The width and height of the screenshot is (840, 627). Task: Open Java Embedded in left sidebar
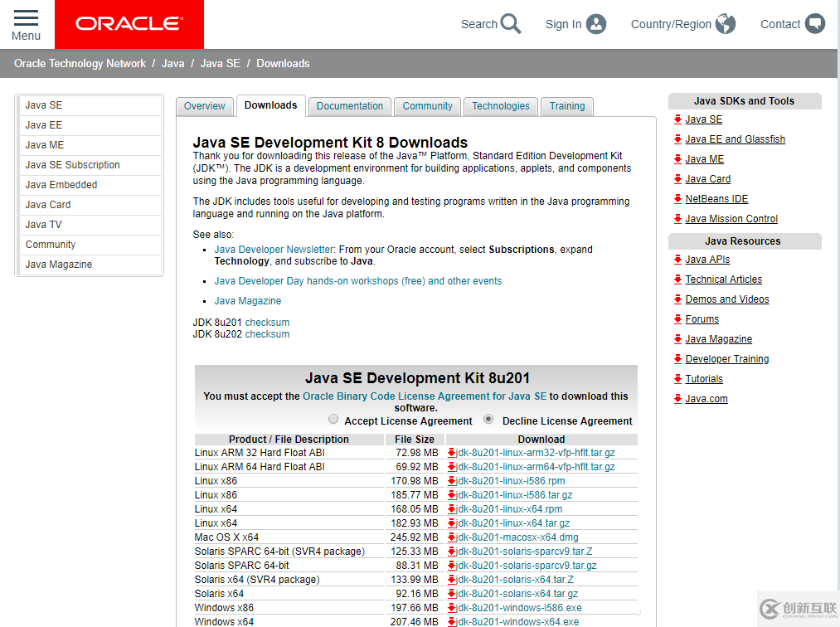[x=61, y=185]
